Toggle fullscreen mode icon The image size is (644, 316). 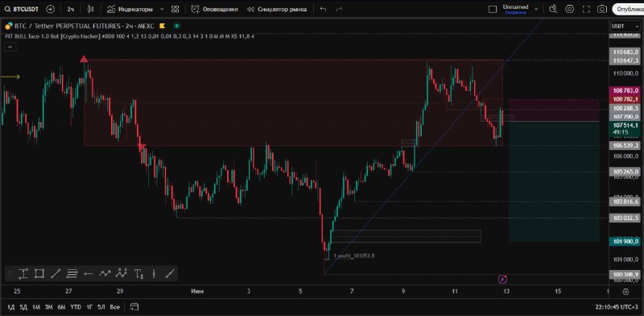pyautogui.click(x=586, y=9)
